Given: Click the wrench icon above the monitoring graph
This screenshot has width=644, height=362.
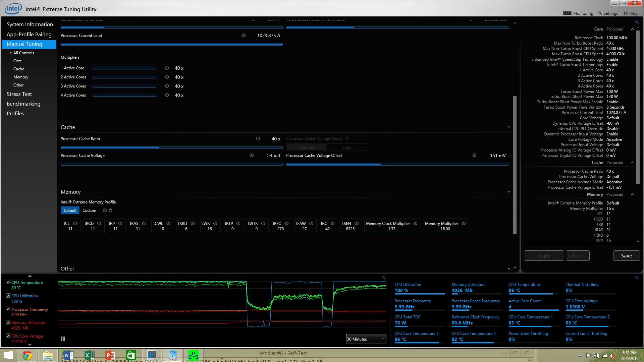Looking at the screenshot, I should [384, 278].
